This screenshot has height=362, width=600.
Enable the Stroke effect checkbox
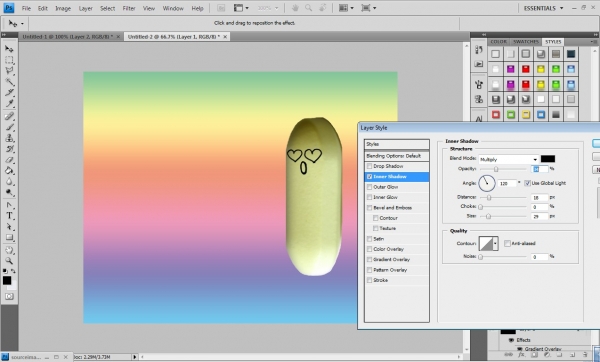369,280
